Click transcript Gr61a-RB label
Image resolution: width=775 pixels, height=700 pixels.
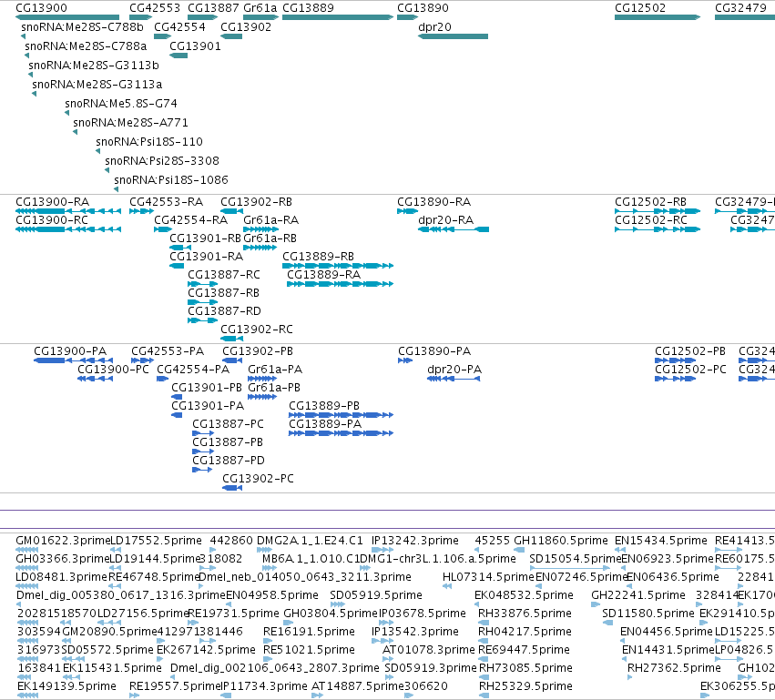point(270,238)
